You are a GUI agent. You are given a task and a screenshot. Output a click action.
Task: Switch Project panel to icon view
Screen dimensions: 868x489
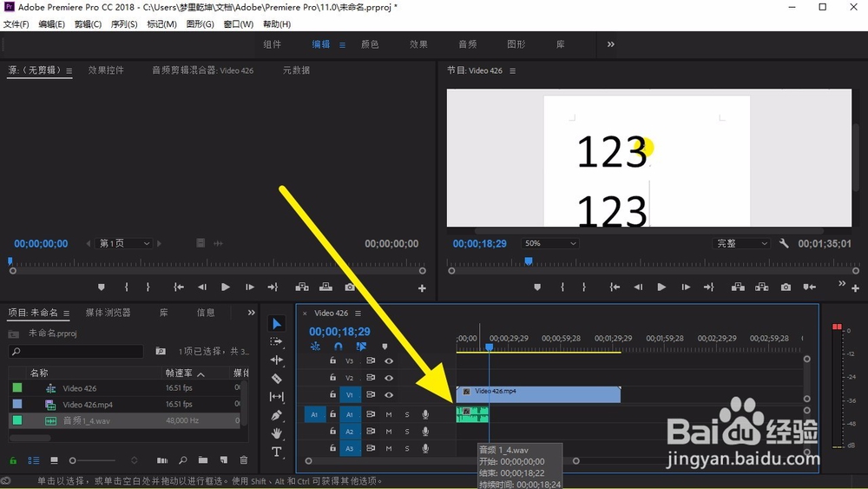pyautogui.click(x=54, y=460)
